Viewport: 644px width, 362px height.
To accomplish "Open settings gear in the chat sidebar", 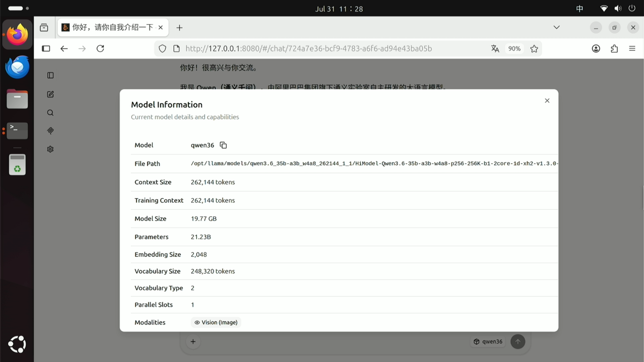I will [50, 149].
